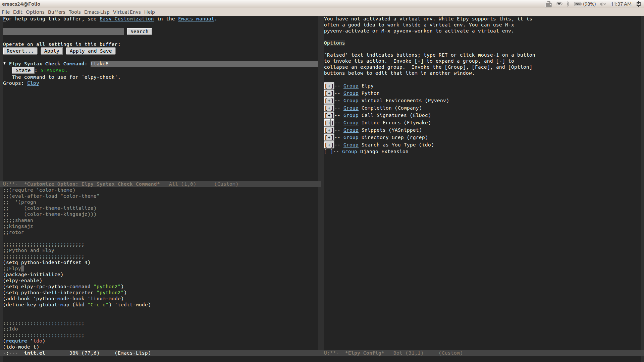Expand the Virtual Environments (Pyvenv) group
Image resolution: width=644 pixels, height=362 pixels.
(x=329, y=101)
